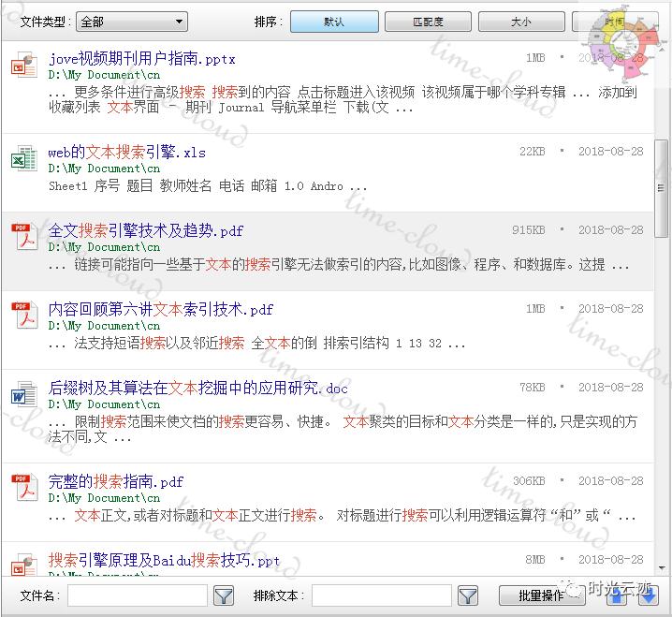Open jove视频期刊用户指南.pptx title link

(x=142, y=58)
